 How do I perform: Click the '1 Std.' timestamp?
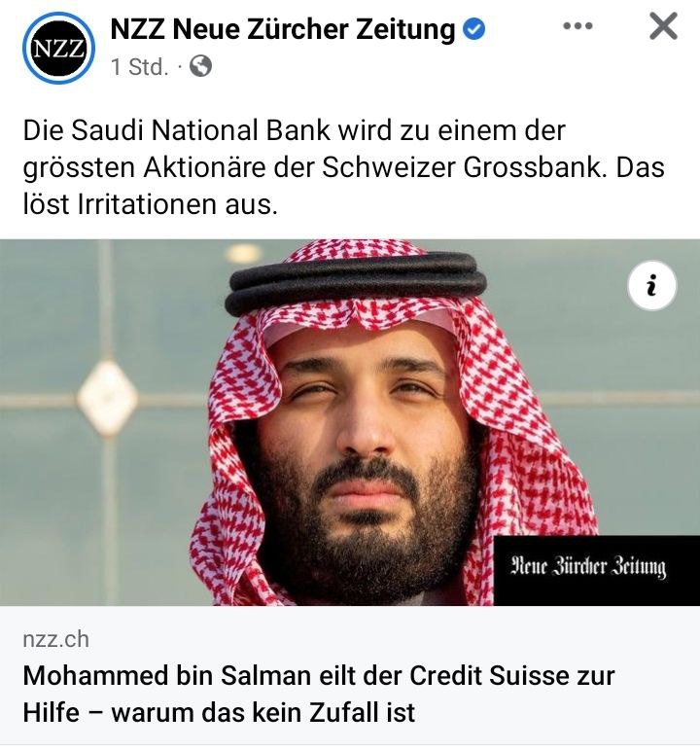[140, 67]
